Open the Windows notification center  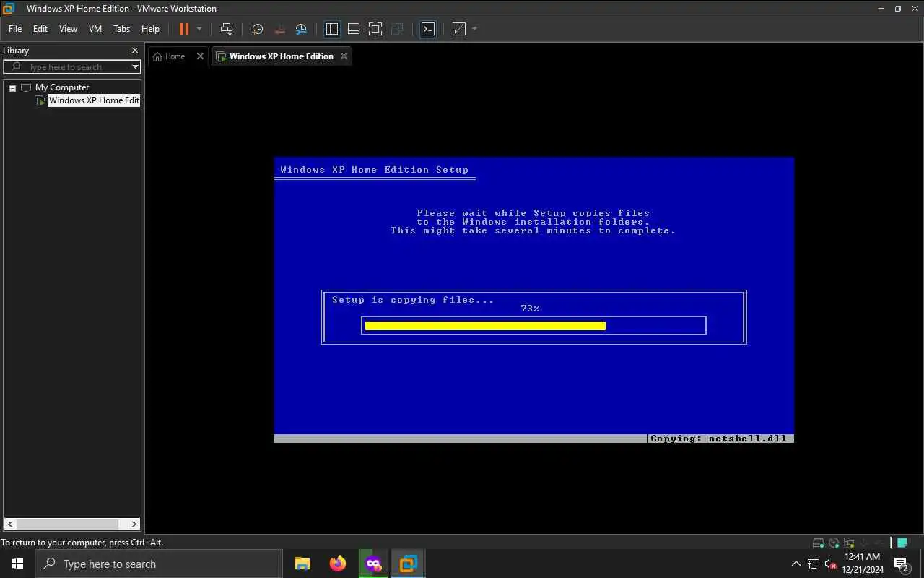[902, 564]
